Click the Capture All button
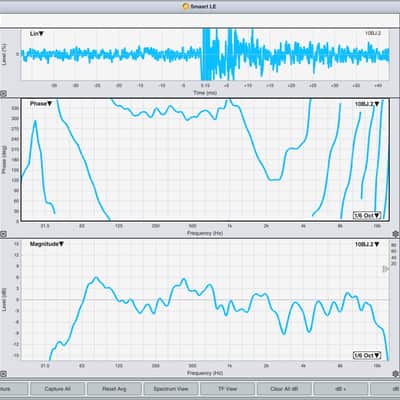 tap(57, 389)
